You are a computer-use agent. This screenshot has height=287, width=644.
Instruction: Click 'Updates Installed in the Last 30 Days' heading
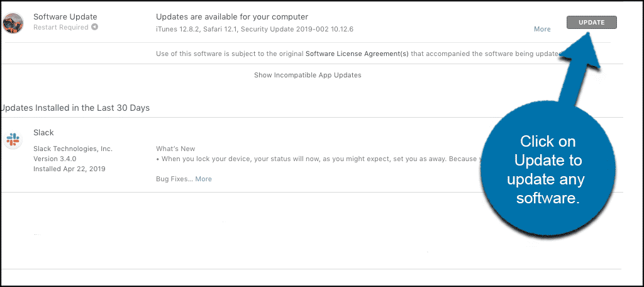[x=75, y=108]
